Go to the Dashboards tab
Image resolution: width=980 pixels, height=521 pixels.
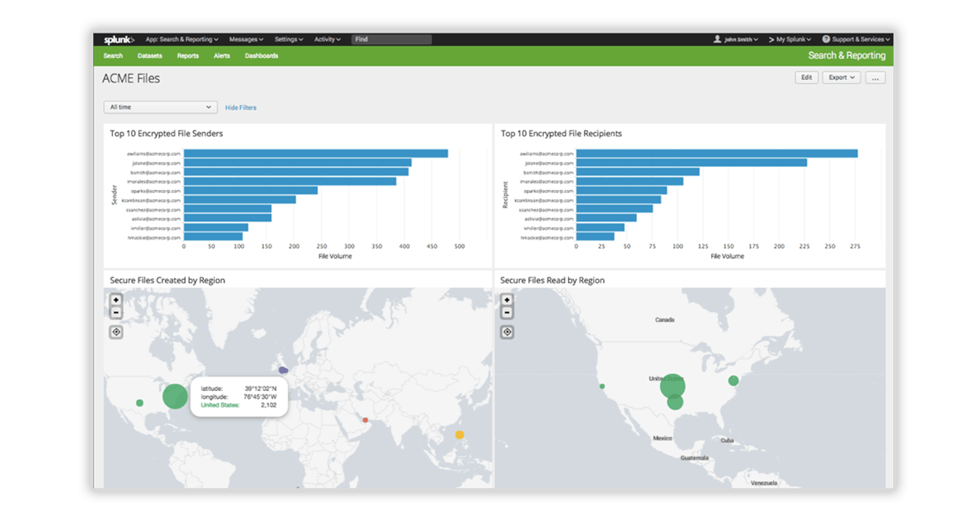tap(261, 56)
